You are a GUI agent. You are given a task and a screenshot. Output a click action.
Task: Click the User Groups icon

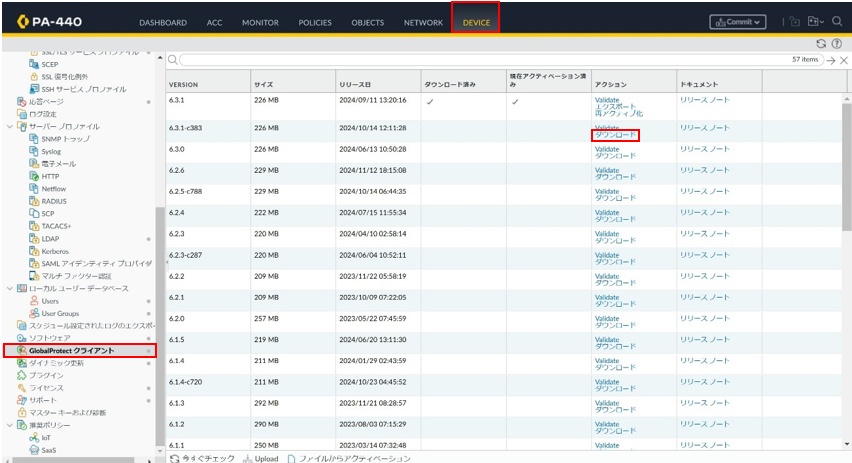(34, 314)
